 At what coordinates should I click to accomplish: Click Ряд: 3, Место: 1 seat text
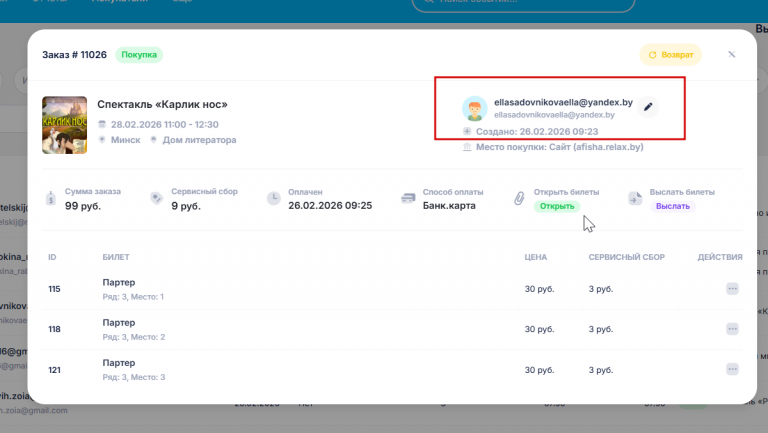[x=133, y=297]
